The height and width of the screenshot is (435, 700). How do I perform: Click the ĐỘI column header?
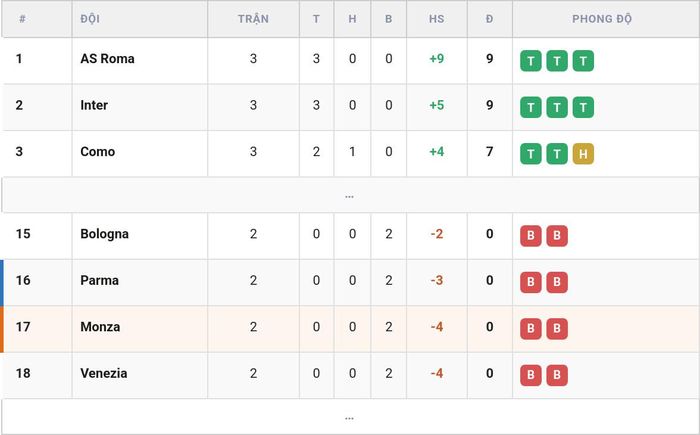point(90,19)
